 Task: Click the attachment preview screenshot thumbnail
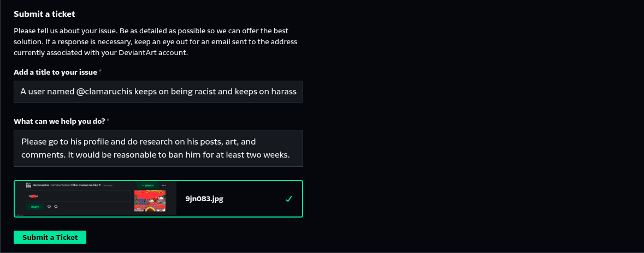point(95,199)
